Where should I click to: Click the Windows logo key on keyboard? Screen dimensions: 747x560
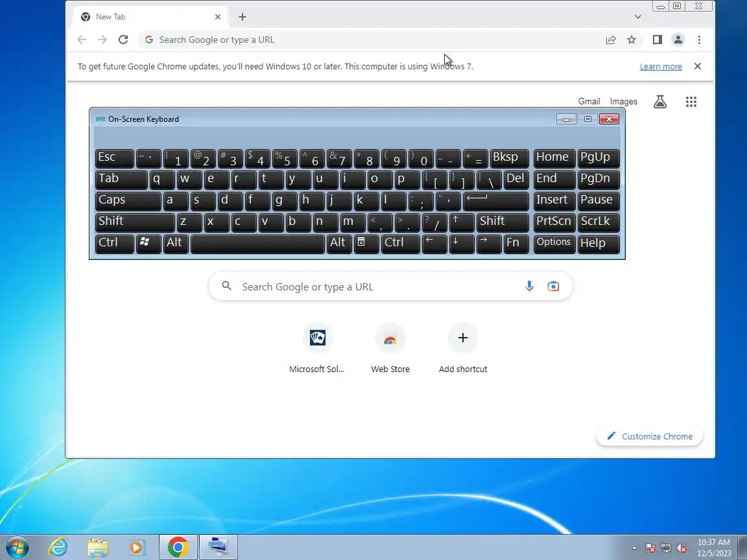[x=148, y=243]
